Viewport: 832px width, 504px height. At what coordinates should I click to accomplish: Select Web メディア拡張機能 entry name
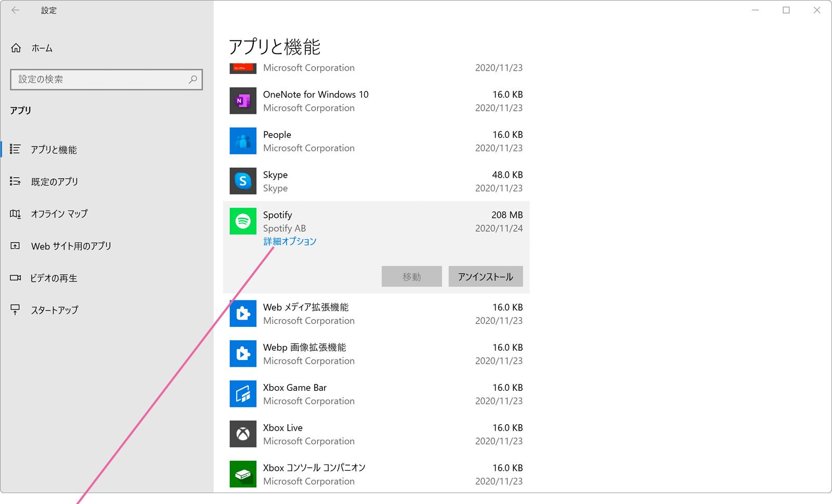[306, 307]
